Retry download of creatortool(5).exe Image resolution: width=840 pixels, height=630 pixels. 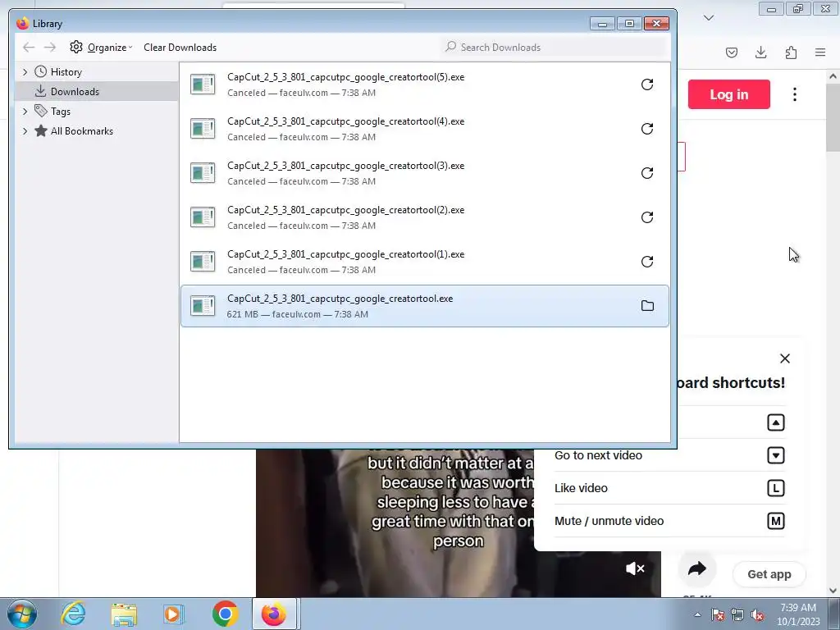(x=647, y=84)
